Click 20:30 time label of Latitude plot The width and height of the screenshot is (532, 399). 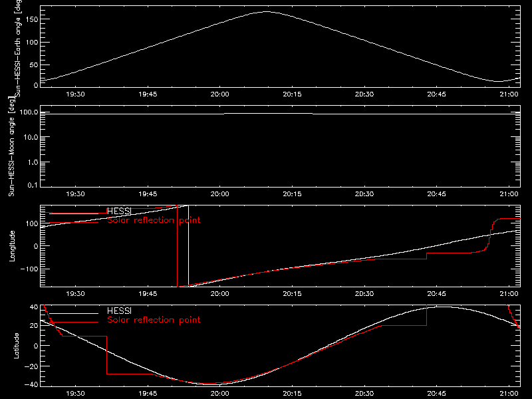pos(364,393)
